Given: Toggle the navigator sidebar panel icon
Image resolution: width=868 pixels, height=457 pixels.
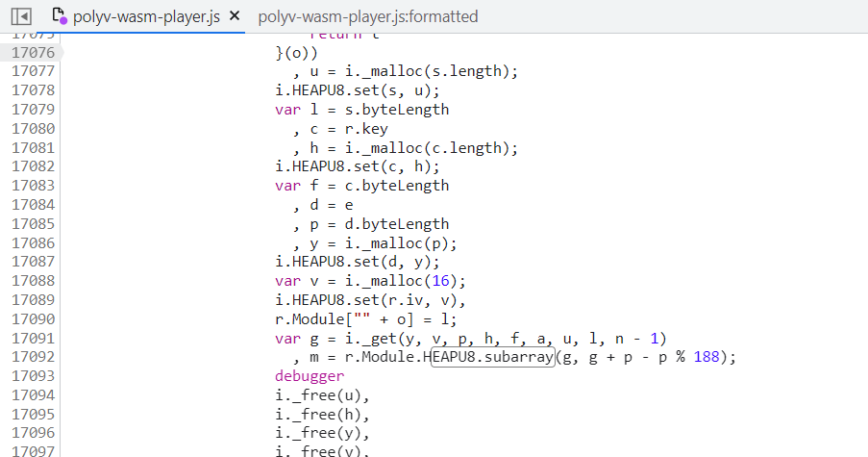Looking at the screenshot, I should 21,16.
